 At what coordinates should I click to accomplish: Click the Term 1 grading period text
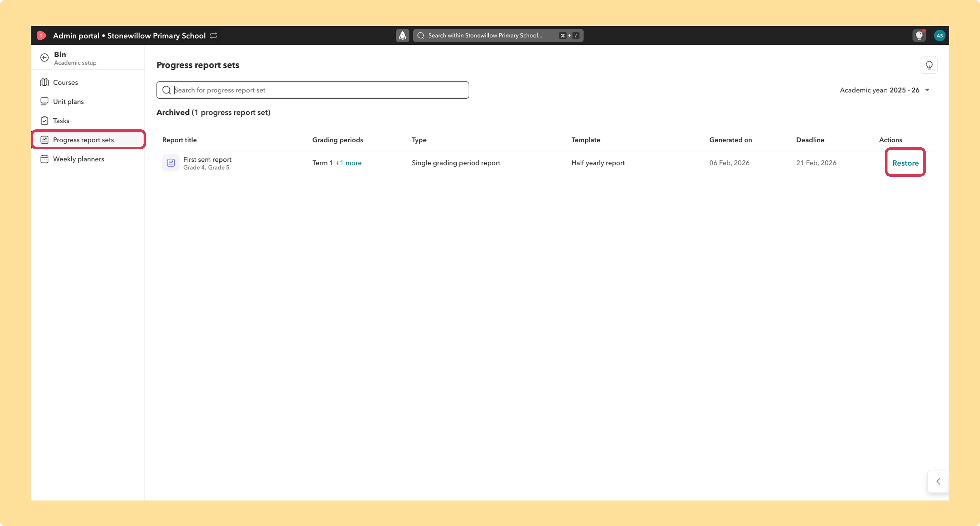coord(323,163)
